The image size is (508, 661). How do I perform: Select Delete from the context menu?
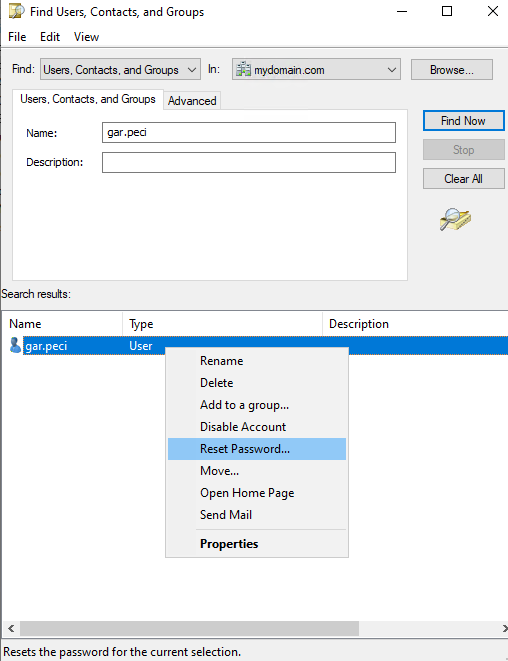pos(257,383)
